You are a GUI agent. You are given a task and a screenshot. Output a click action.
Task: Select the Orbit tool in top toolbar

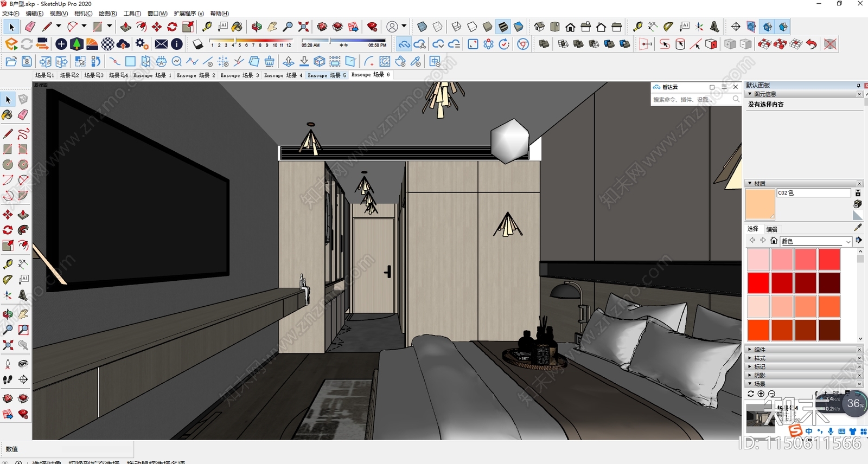coord(257,27)
